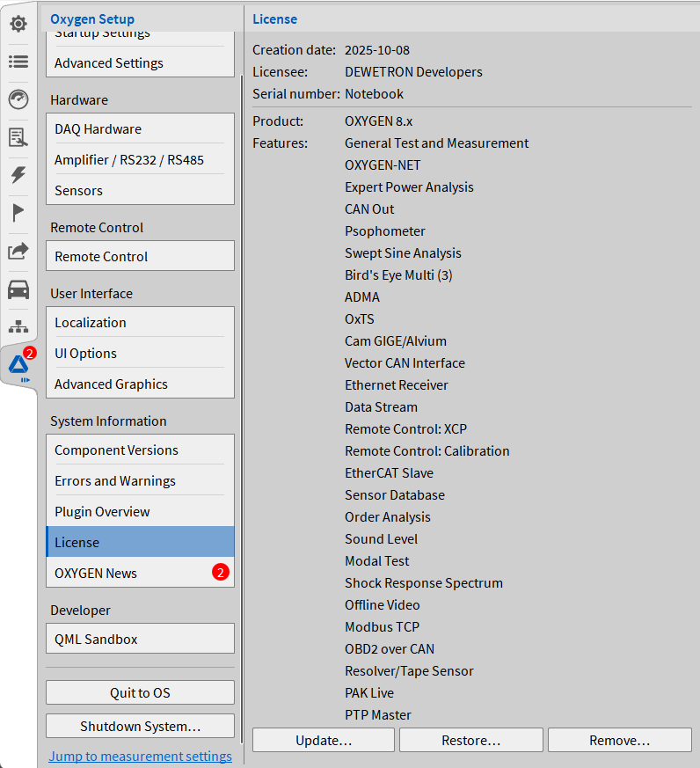
Task: Click the blue Oxygen logo icon
Action: point(18,365)
